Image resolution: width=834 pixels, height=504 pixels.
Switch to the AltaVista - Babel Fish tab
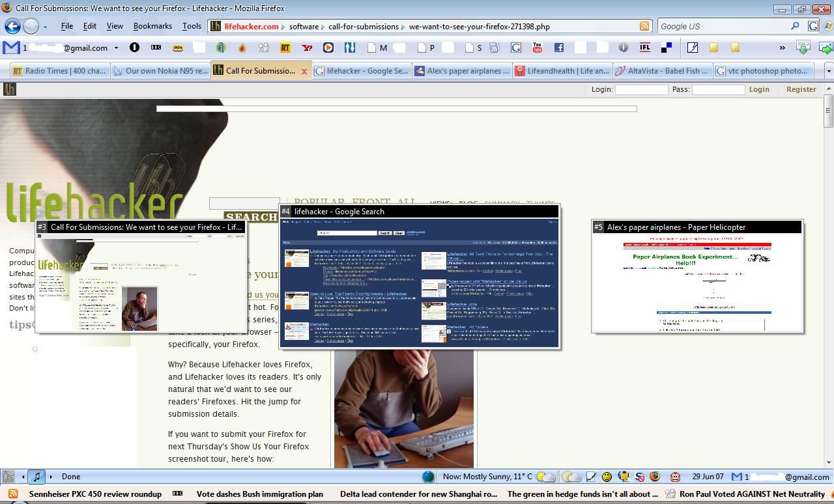pos(663,71)
